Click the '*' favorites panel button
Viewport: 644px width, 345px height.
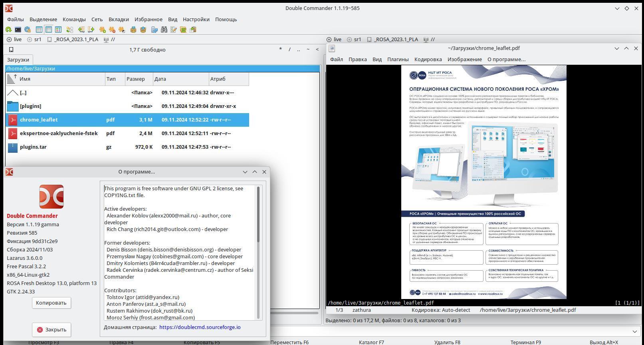280,50
